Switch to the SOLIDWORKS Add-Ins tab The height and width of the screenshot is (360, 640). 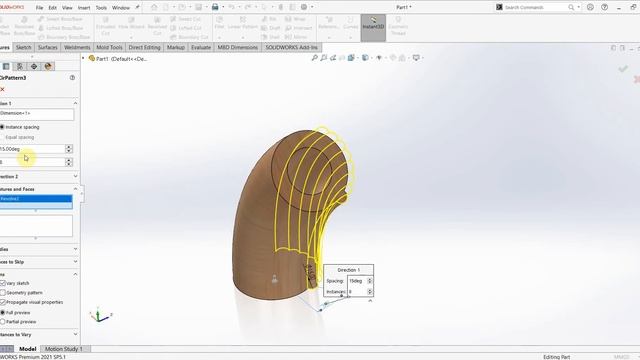(291, 47)
